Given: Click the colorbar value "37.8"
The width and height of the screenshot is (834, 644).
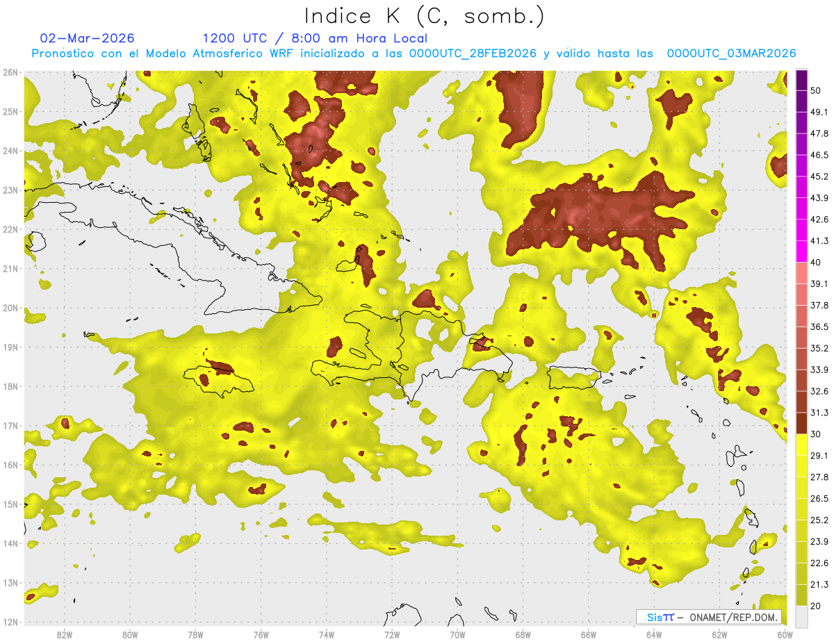Looking at the screenshot, I should tap(819, 305).
